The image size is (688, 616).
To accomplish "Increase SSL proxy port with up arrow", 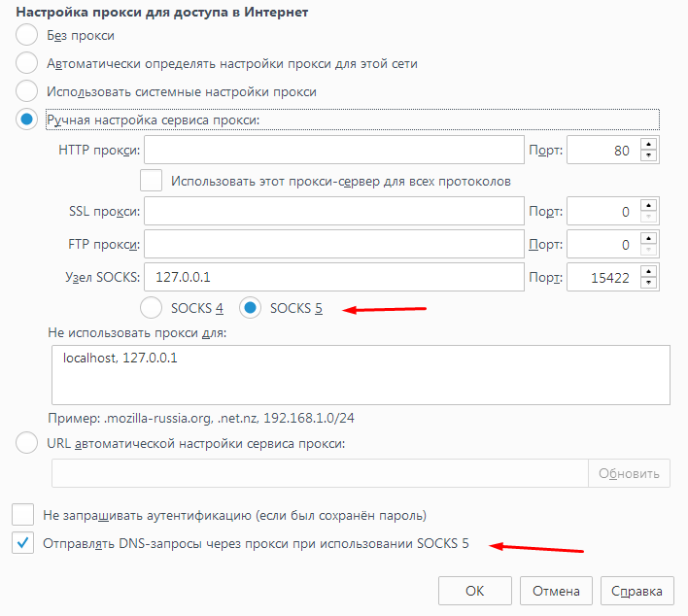I will (x=649, y=206).
